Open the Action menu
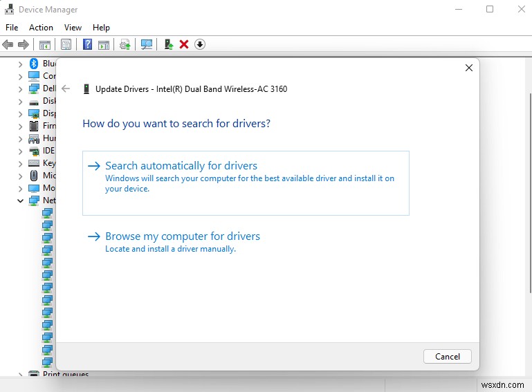 41,28
